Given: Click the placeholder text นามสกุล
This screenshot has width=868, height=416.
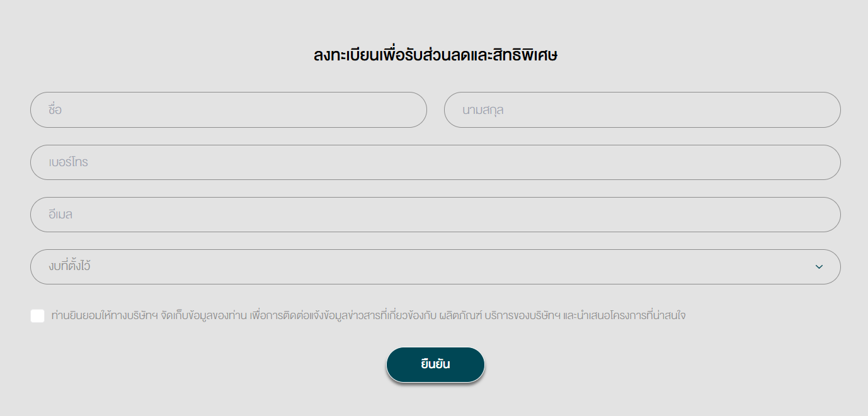Looking at the screenshot, I should point(483,110).
